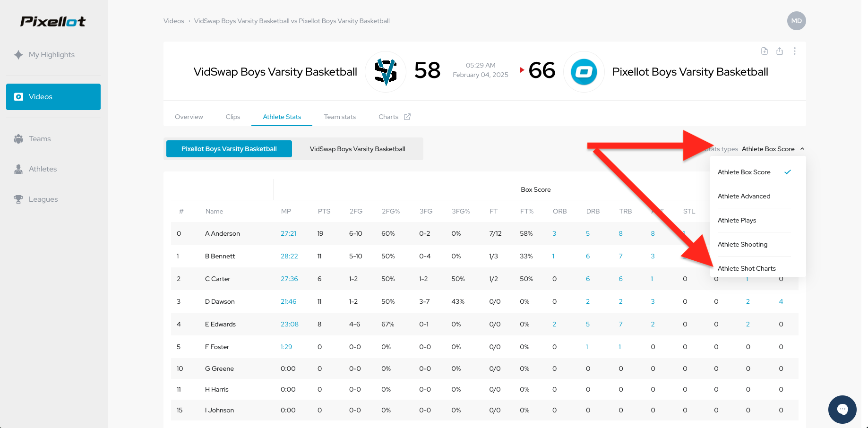868x428 pixels.
Task: Click the 2FG% column header
Action: coord(391,211)
